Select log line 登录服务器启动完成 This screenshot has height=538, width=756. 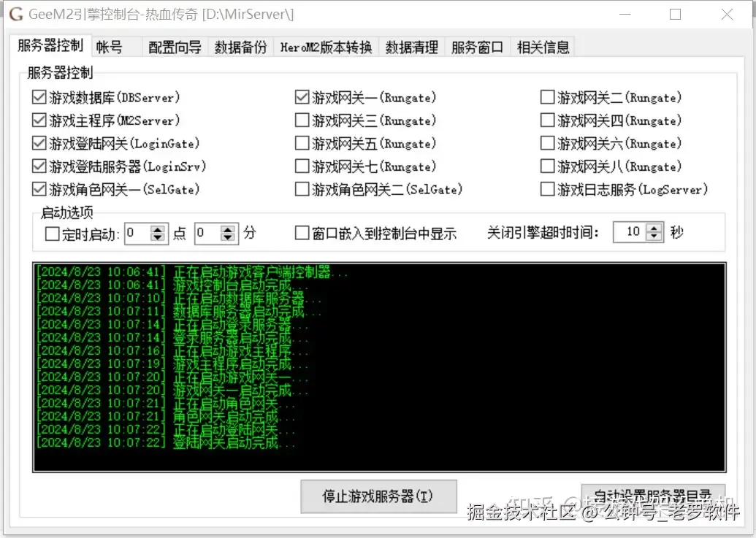pos(172,337)
